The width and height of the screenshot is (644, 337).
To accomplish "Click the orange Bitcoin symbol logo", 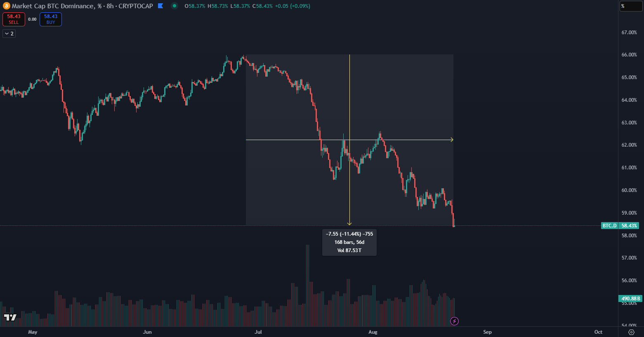I will click(6, 6).
